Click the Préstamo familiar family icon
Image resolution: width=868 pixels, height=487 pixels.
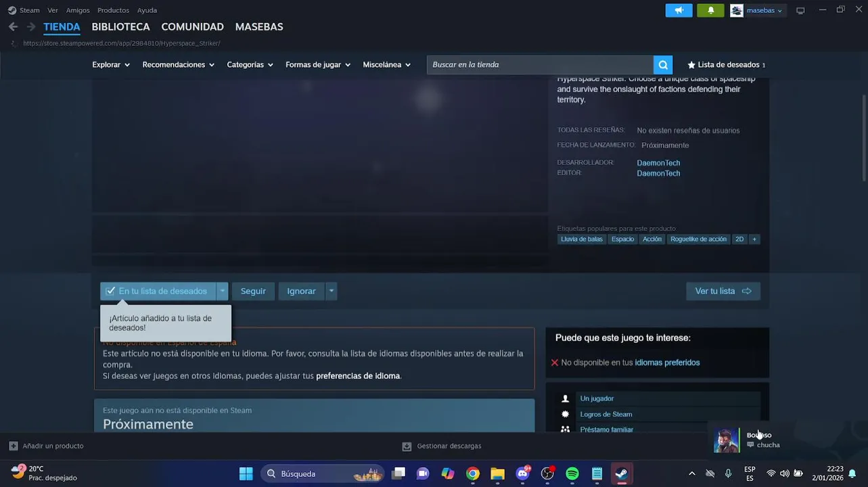coord(566,430)
